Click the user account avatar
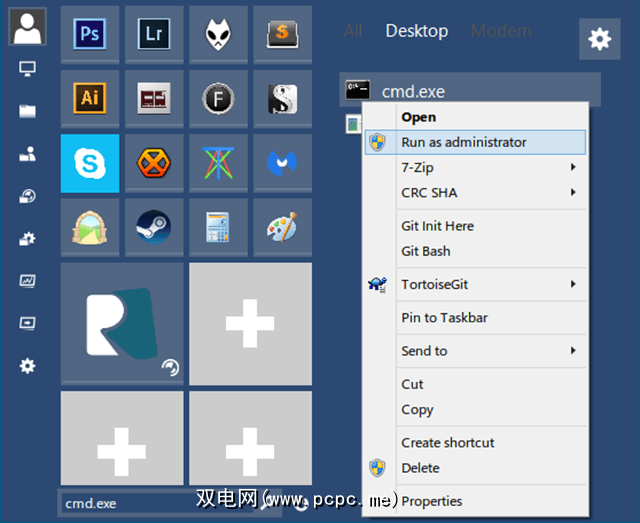This screenshot has width=640, height=523. (27, 27)
